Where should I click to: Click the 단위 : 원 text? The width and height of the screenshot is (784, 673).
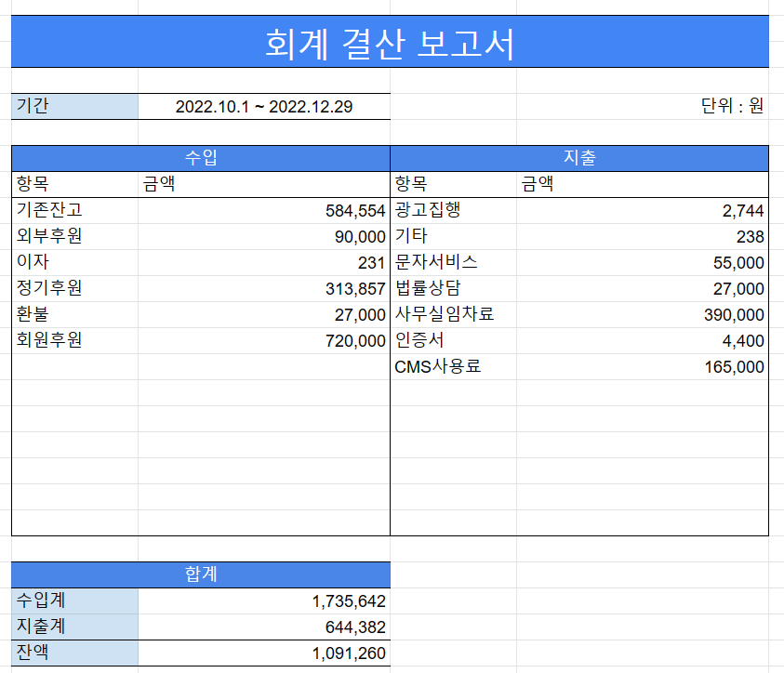tap(732, 106)
